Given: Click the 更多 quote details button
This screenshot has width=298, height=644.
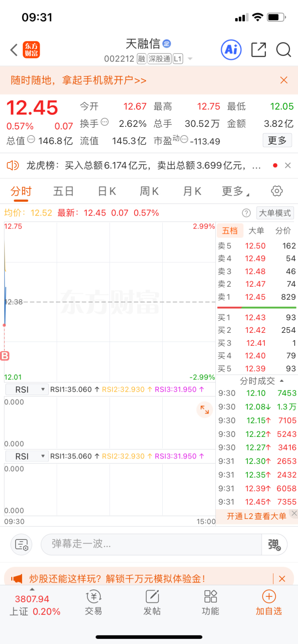Looking at the screenshot, I should (277, 141).
